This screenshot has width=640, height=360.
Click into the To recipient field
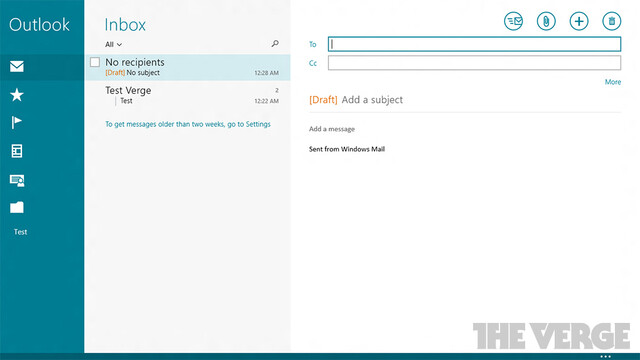pos(474,44)
